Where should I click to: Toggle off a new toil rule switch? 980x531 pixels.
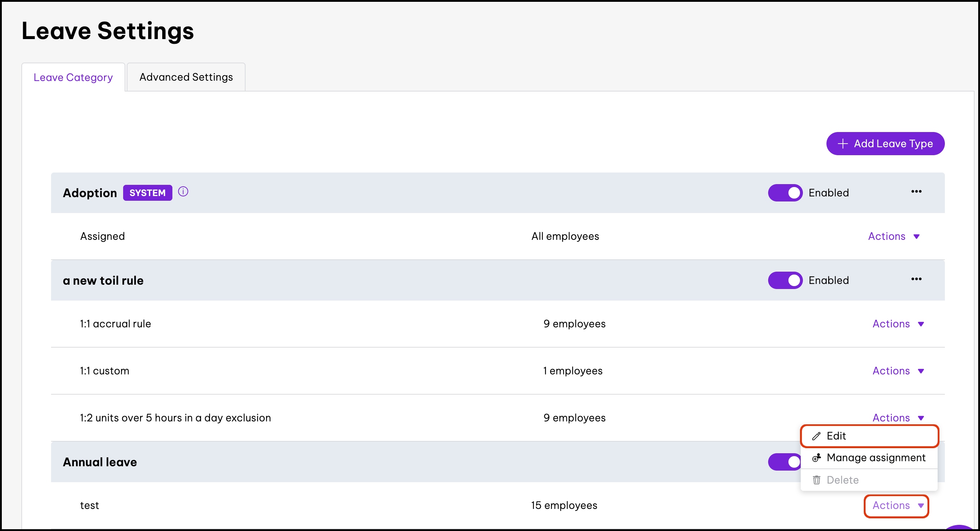tap(785, 281)
